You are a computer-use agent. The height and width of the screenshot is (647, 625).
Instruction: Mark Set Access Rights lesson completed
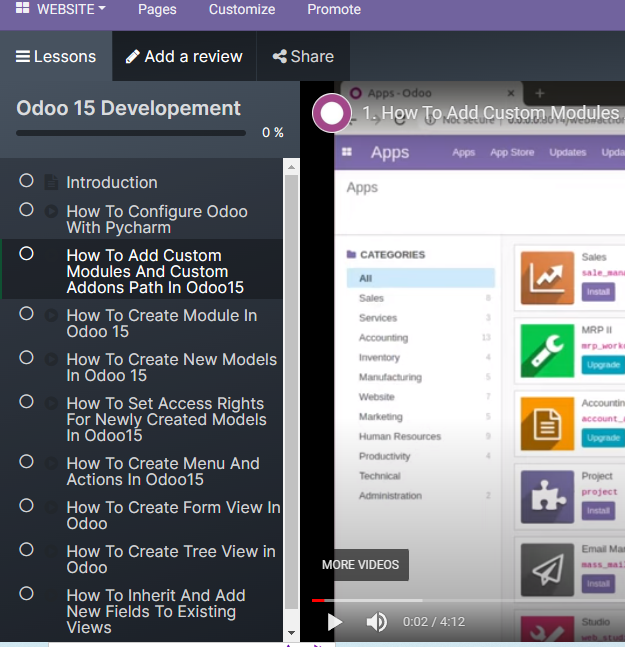coord(26,401)
